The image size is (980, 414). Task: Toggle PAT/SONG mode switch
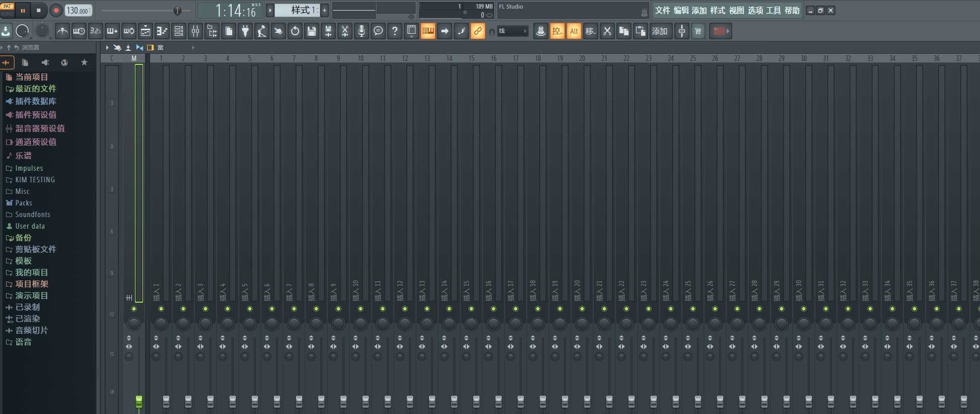tap(7, 10)
